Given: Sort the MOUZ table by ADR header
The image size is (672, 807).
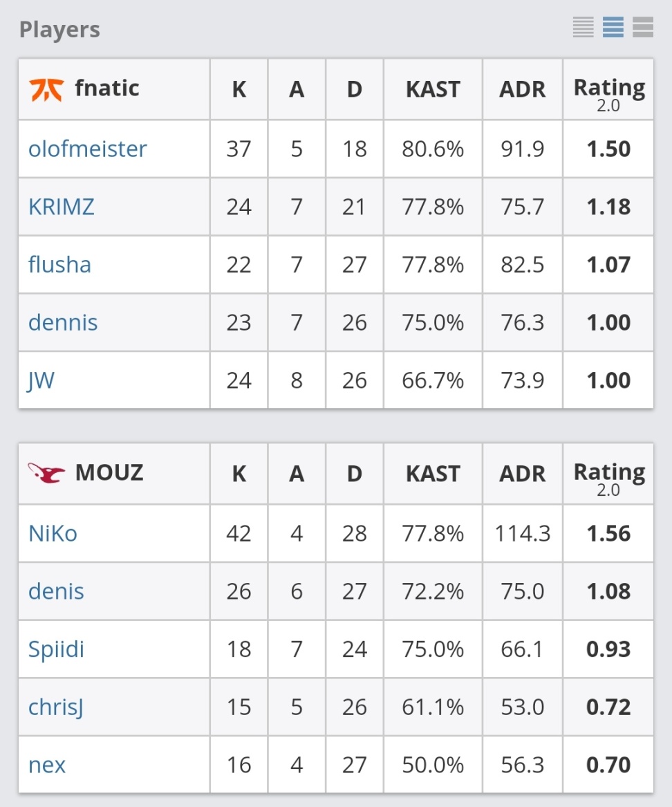Looking at the screenshot, I should coord(522,474).
